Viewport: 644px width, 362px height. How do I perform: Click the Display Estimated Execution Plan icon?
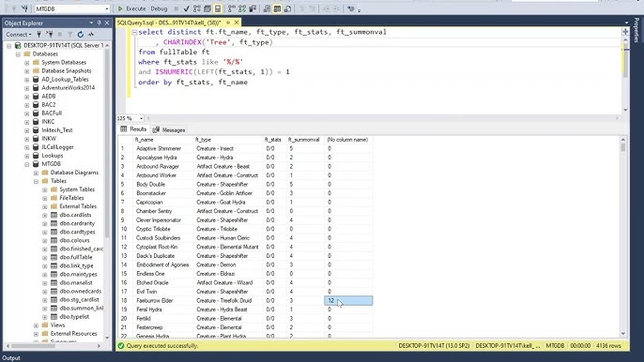click(197, 8)
